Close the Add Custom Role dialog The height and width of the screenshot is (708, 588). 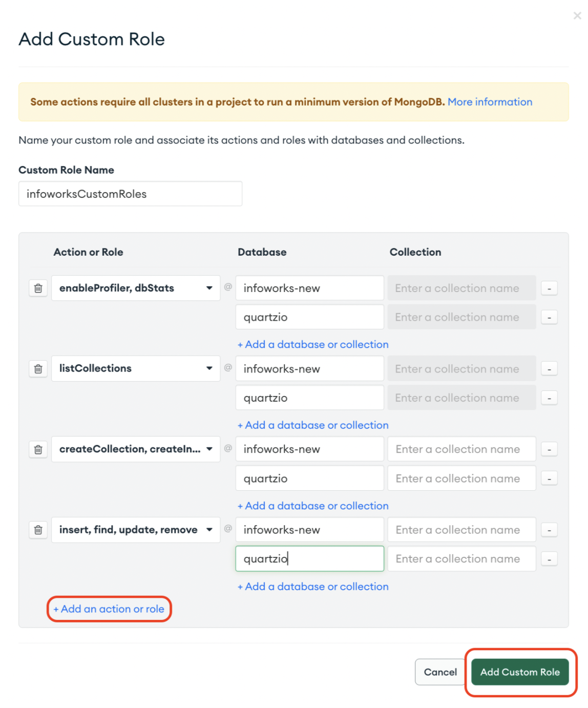coord(577,16)
